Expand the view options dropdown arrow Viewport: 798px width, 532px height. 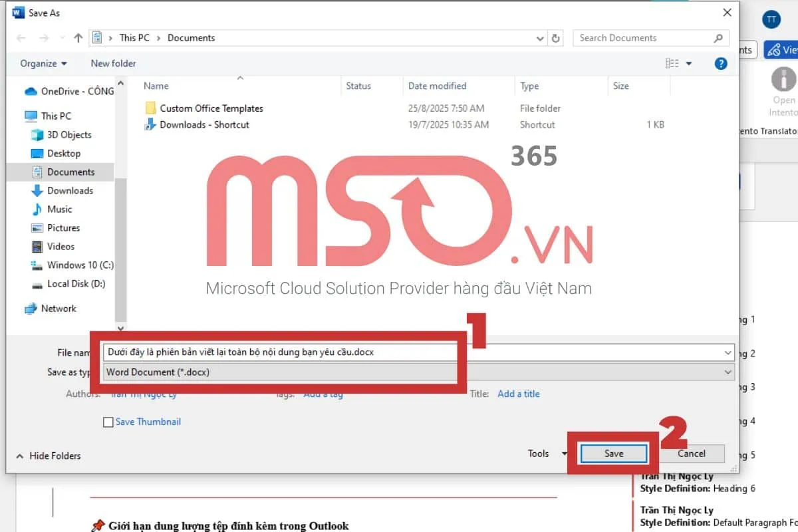(x=689, y=64)
